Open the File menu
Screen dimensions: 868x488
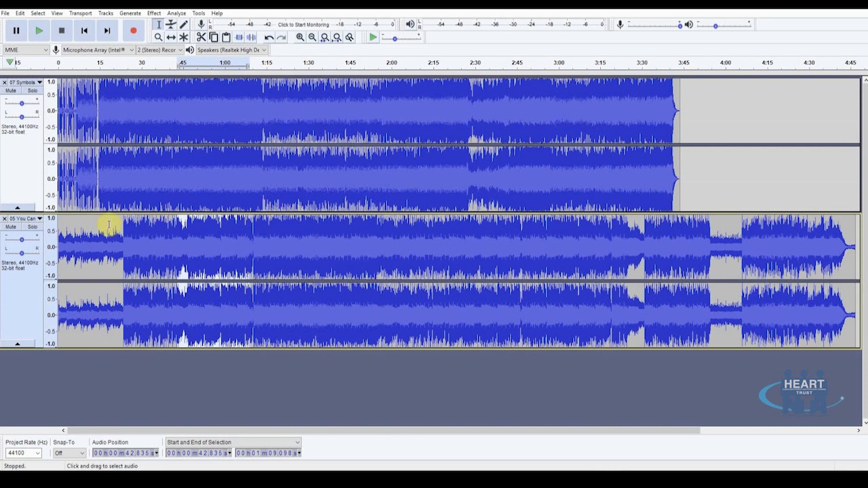(x=5, y=13)
